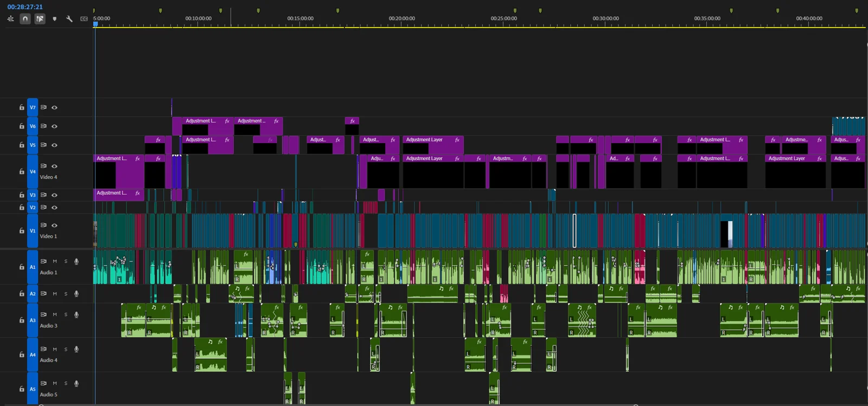Lock the Audio 3 track padlock
This screenshot has width=868, height=406.
pos(22,320)
